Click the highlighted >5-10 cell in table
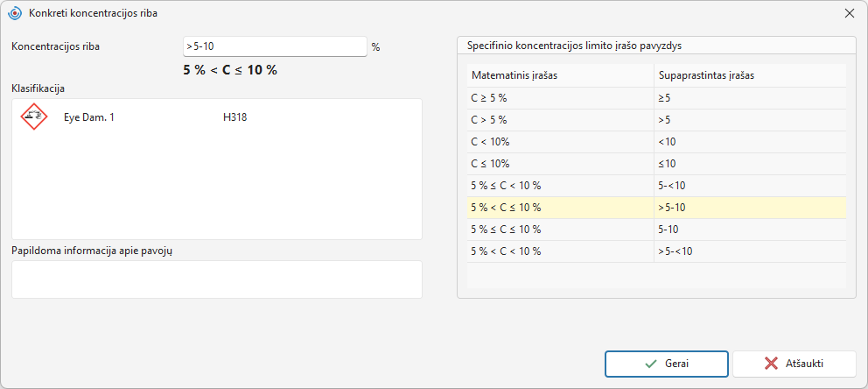The width and height of the screenshot is (868, 389). (x=750, y=208)
